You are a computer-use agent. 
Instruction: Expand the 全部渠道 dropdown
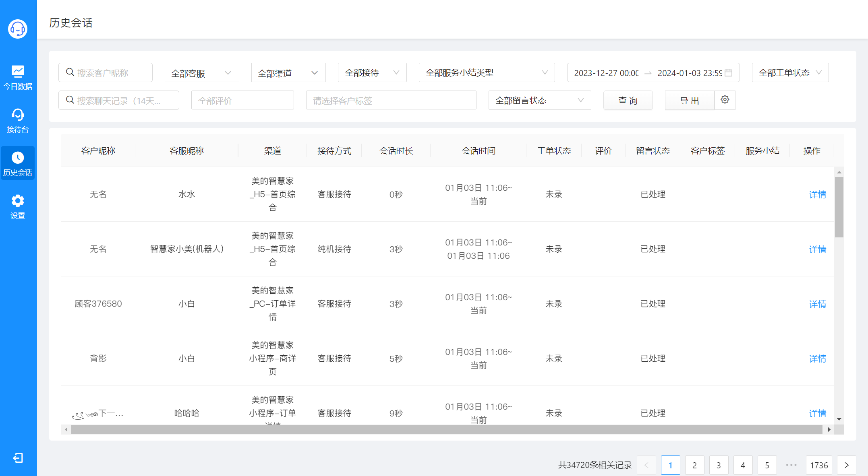point(288,73)
